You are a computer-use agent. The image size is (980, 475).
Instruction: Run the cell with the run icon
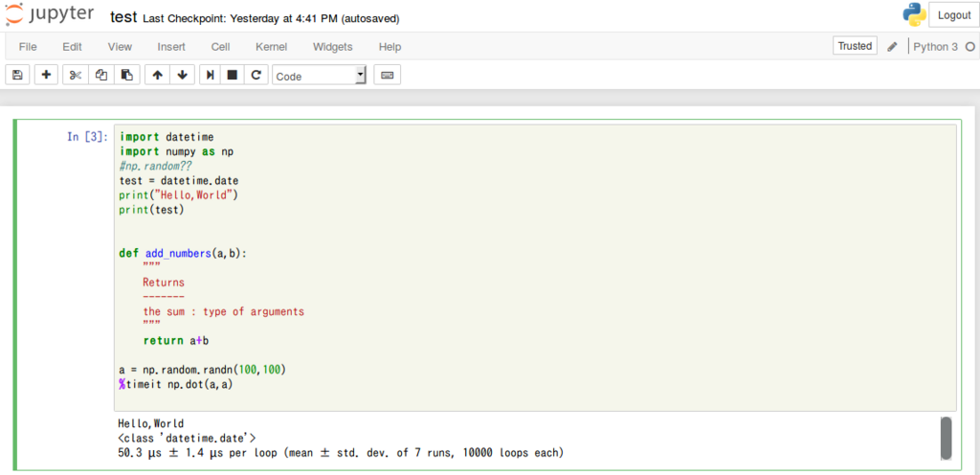pyautogui.click(x=211, y=75)
